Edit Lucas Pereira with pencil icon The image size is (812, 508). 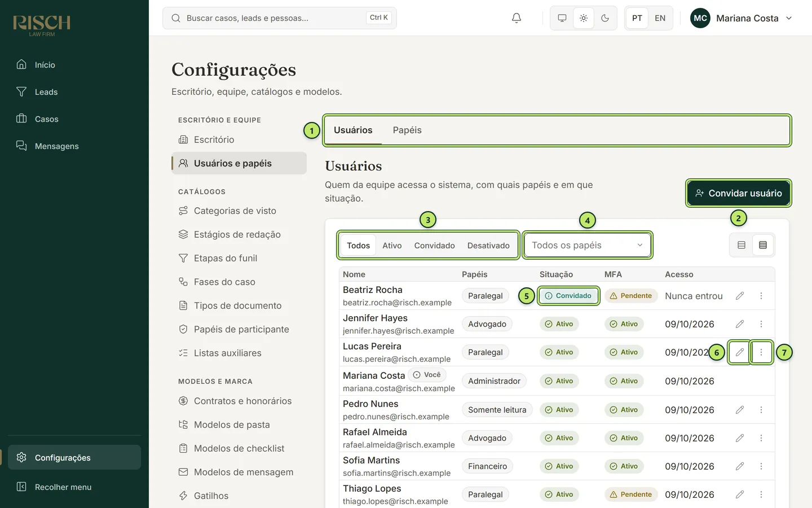[740, 352]
